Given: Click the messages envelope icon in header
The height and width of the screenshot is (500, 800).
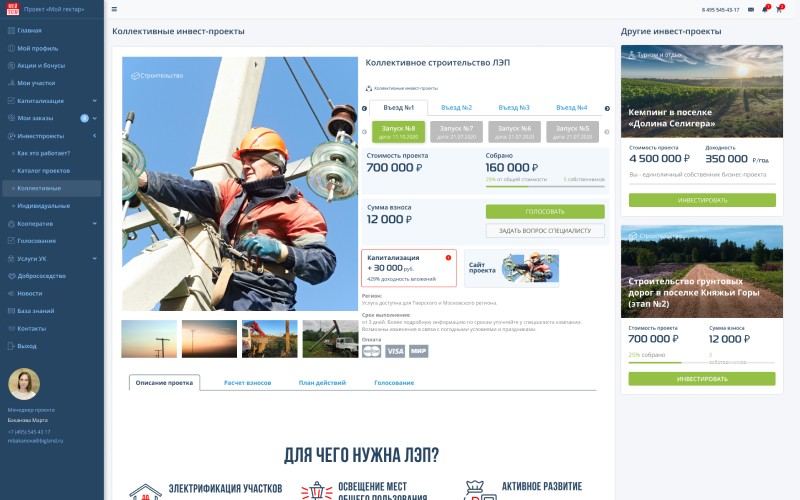Looking at the screenshot, I should click(751, 9).
